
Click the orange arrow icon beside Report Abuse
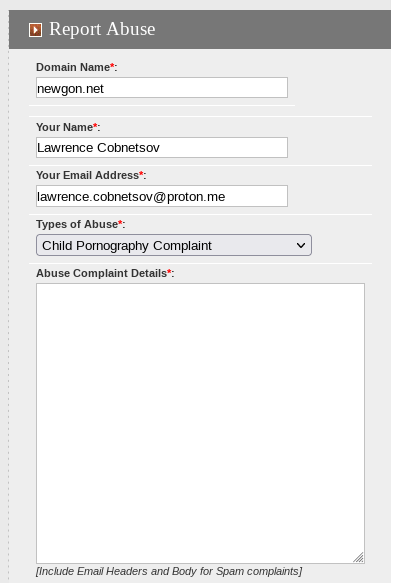click(35, 30)
